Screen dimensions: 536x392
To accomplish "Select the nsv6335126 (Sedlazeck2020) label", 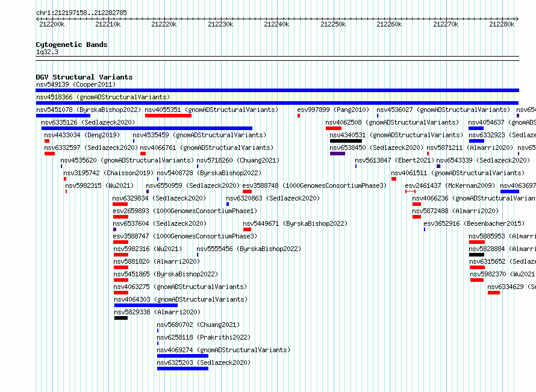I will click(x=88, y=122).
